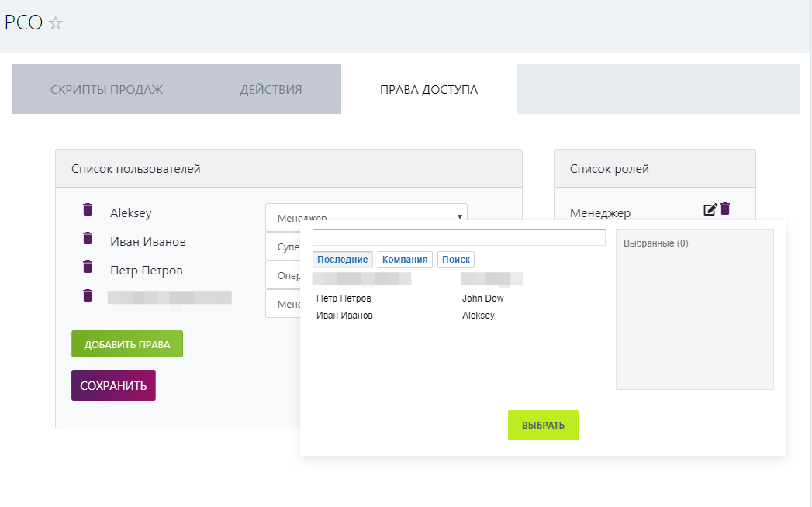Click the Список ролей header
The height and width of the screenshot is (507, 812).
(609, 169)
